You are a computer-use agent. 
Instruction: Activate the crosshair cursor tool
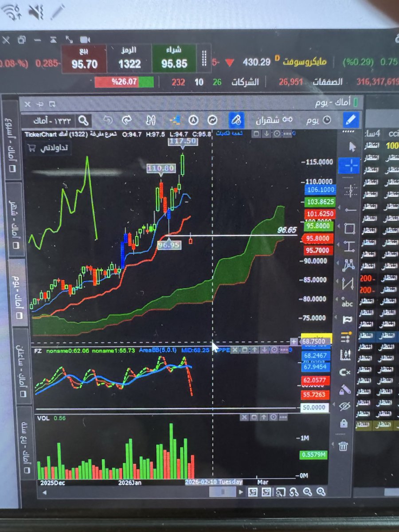[349, 166]
